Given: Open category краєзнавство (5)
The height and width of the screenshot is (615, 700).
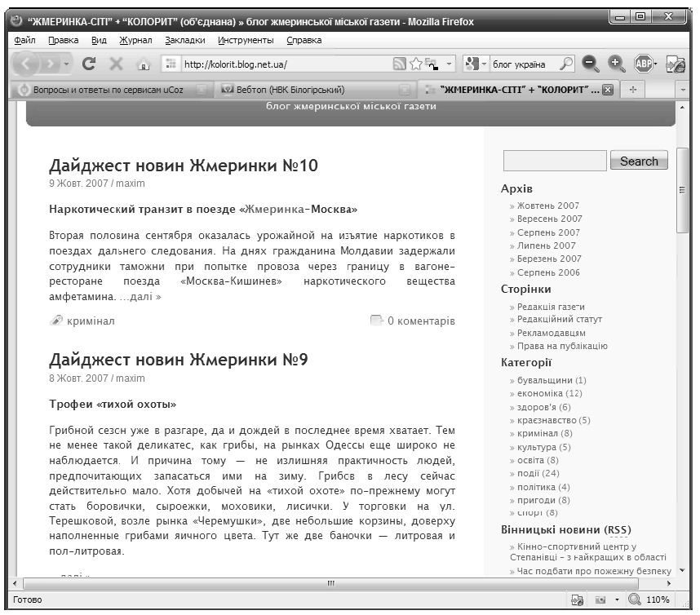Looking at the screenshot, I should click(x=554, y=420).
